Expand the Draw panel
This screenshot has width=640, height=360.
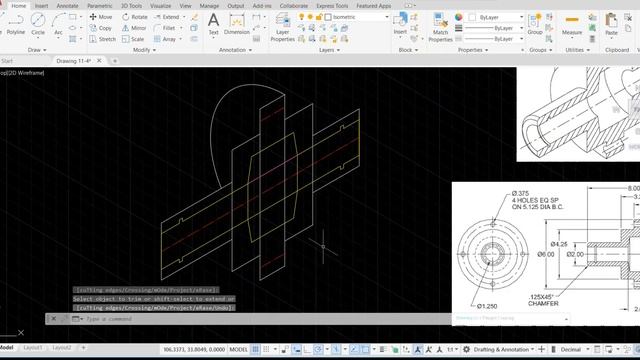pos(37,50)
